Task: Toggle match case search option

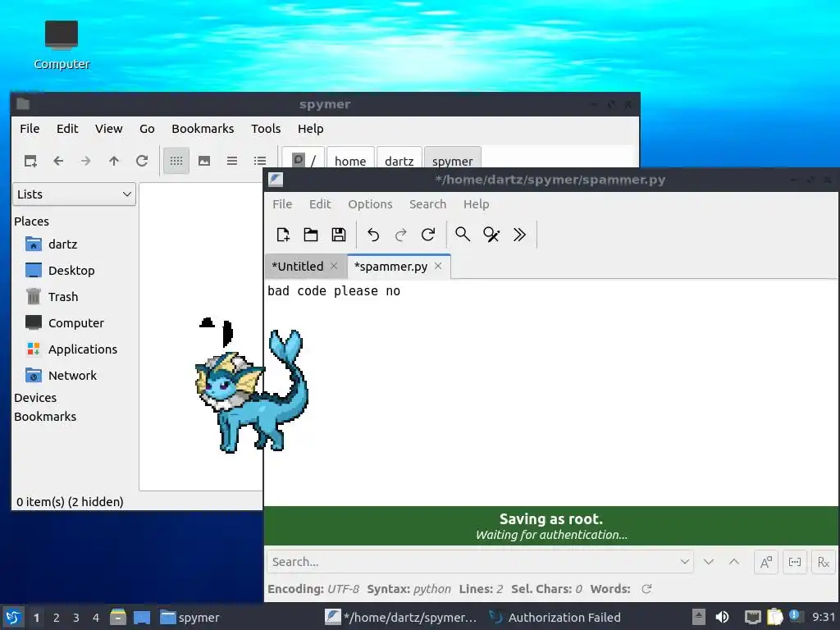Action: (766, 562)
